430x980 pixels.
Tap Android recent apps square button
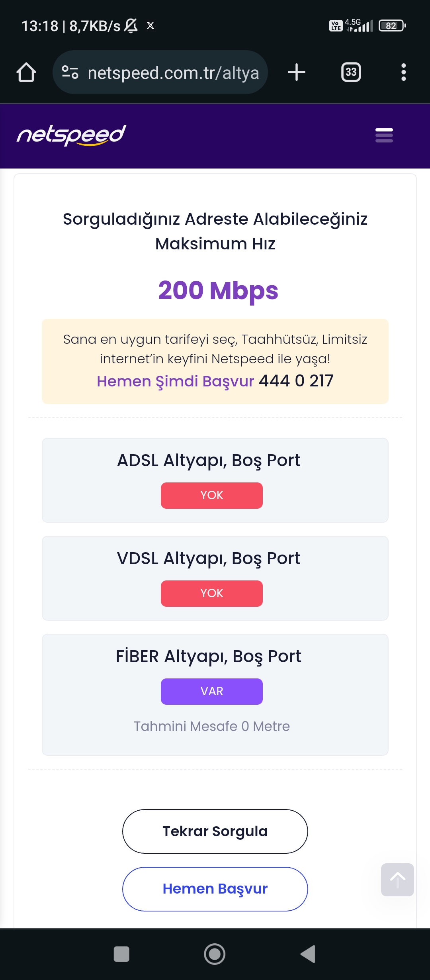coord(121,954)
